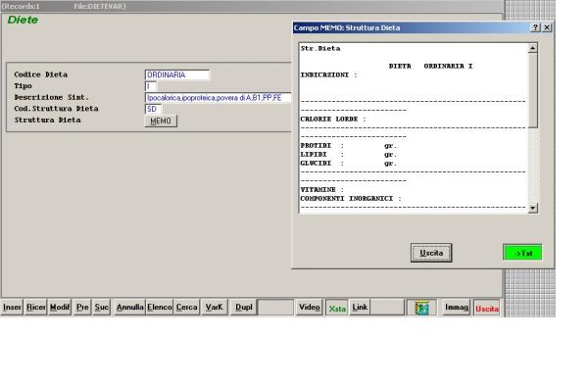Image resolution: width=588 pixels, height=386 pixels.
Task: Click the Immag button
Action: 457,308
